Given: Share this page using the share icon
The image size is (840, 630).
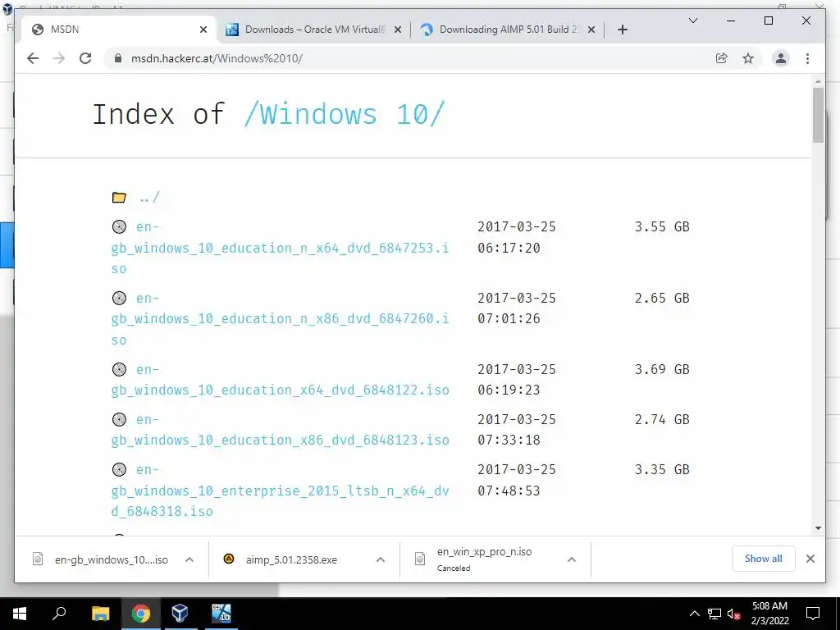Looking at the screenshot, I should (x=722, y=58).
